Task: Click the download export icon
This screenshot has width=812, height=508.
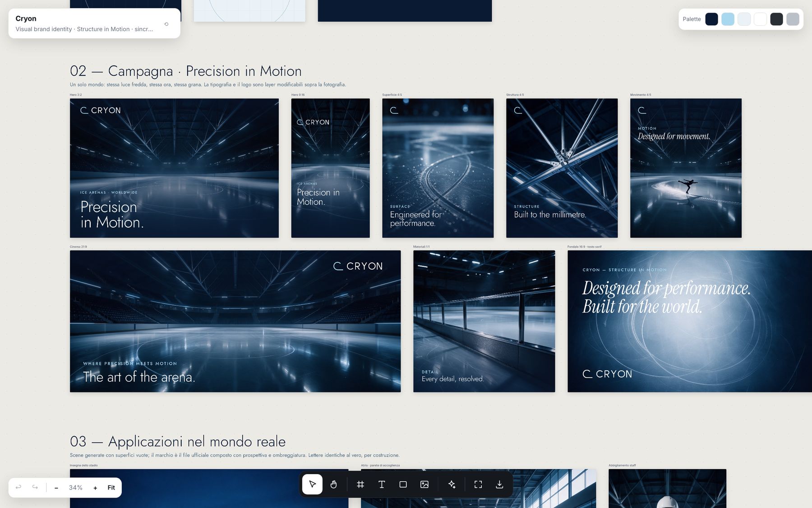Action: coord(499,485)
